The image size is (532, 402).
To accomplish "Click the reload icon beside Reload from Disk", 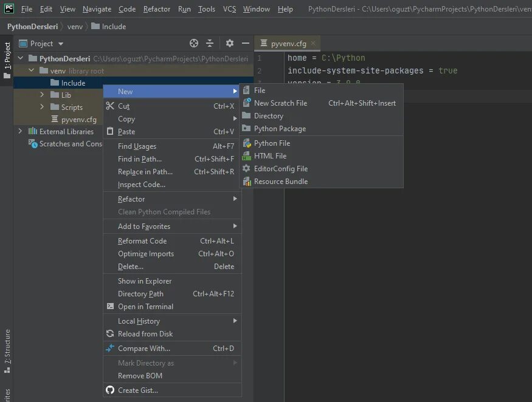I will 110,333.
